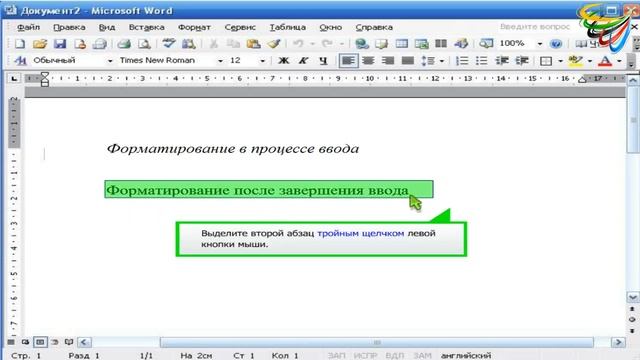Screen dimensions: 640x360
Task: Switch to Print Layout view button
Action: tap(40, 342)
